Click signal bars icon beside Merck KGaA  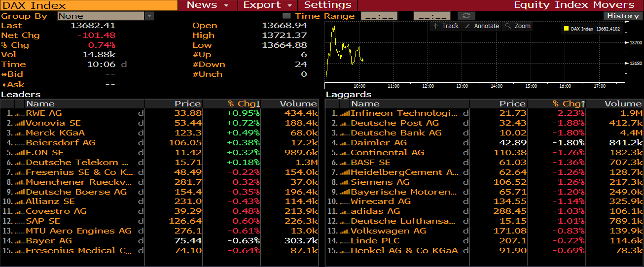[x=20, y=133]
